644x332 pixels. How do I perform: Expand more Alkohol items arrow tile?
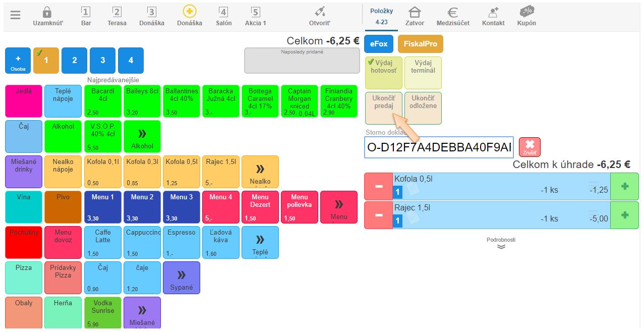[x=142, y=136]
